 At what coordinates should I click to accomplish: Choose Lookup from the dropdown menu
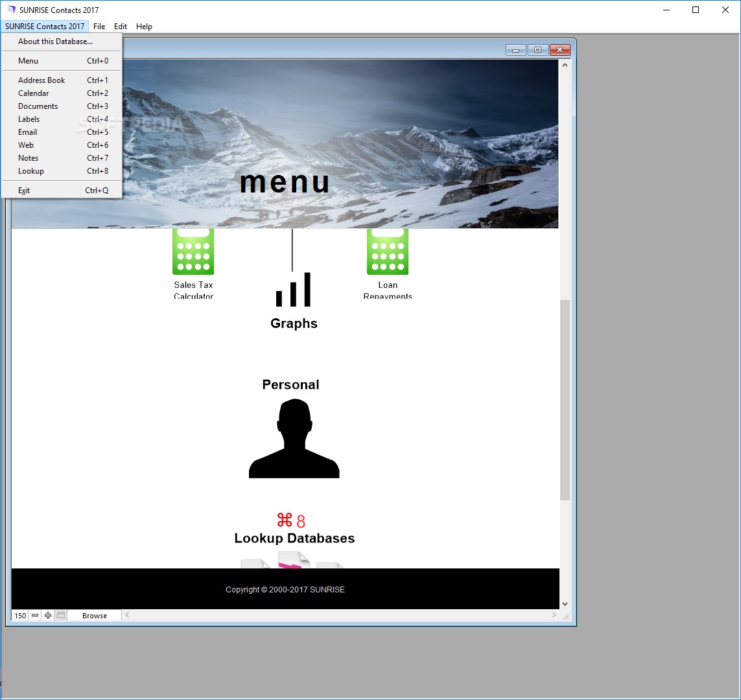click(62, 172)
